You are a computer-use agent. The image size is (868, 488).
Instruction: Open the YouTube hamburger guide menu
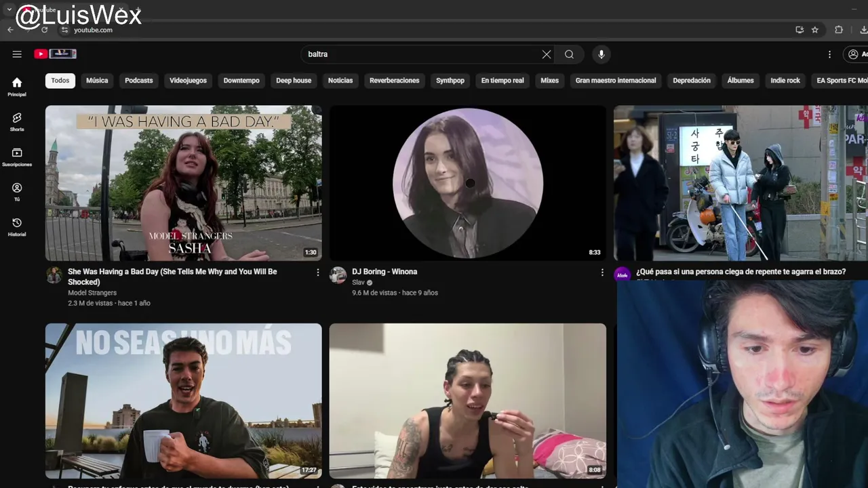(17, 54)
